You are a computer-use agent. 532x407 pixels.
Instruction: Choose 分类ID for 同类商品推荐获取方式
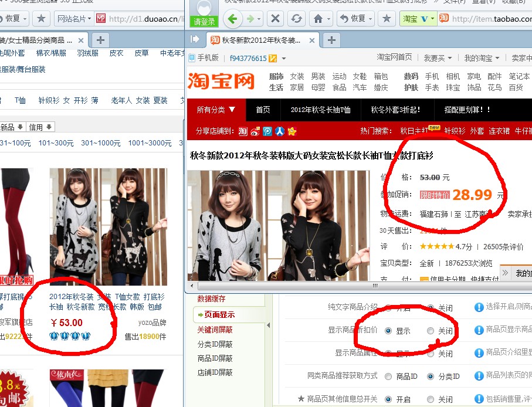[x=430, y=377]
